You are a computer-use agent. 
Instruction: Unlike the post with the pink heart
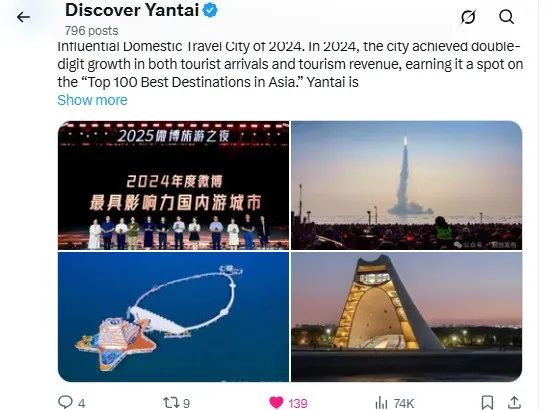pos(276,402)
